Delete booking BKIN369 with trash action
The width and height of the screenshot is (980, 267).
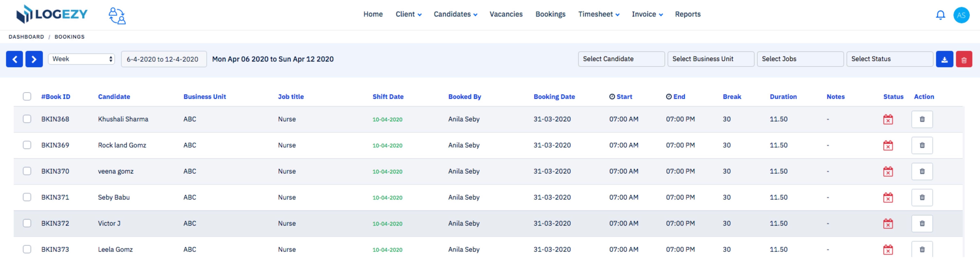pos(922,145)
